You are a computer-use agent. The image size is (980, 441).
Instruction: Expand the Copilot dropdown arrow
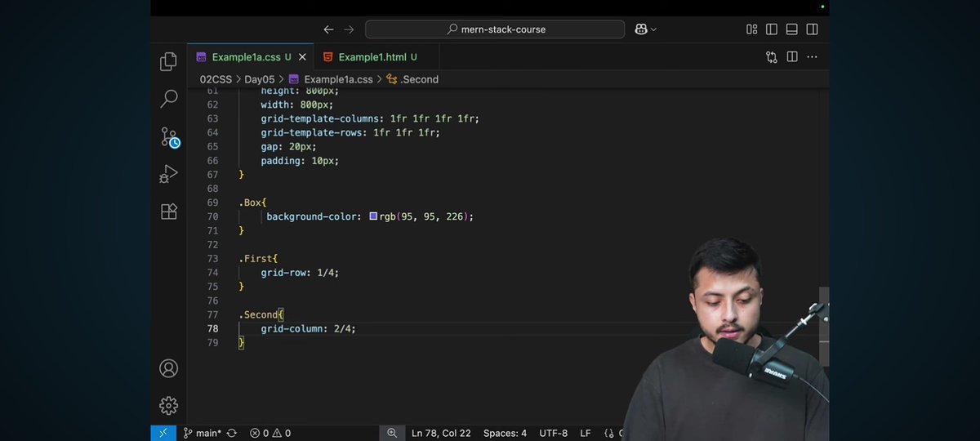click(x=653, y=29)
